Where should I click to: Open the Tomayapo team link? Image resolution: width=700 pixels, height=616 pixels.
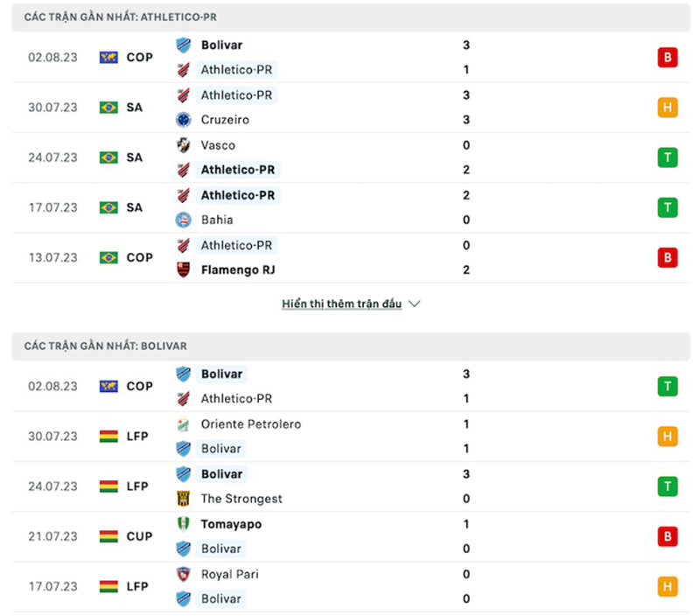[x=231, y=524]
